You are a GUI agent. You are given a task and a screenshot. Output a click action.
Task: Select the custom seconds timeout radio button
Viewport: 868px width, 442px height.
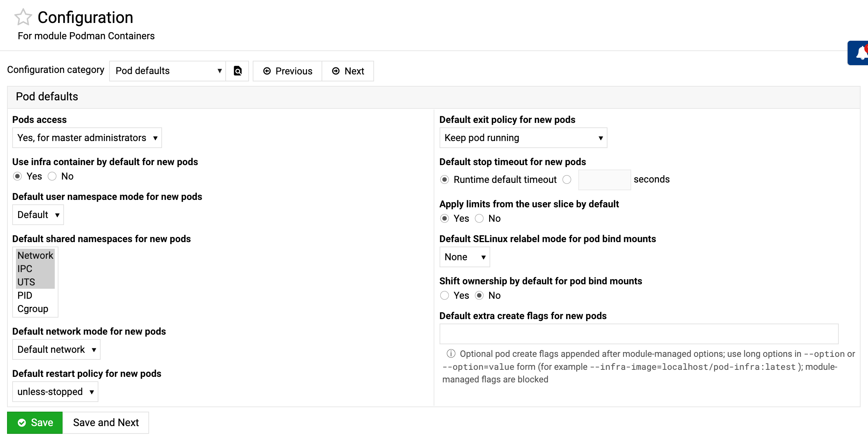point(566,180)
